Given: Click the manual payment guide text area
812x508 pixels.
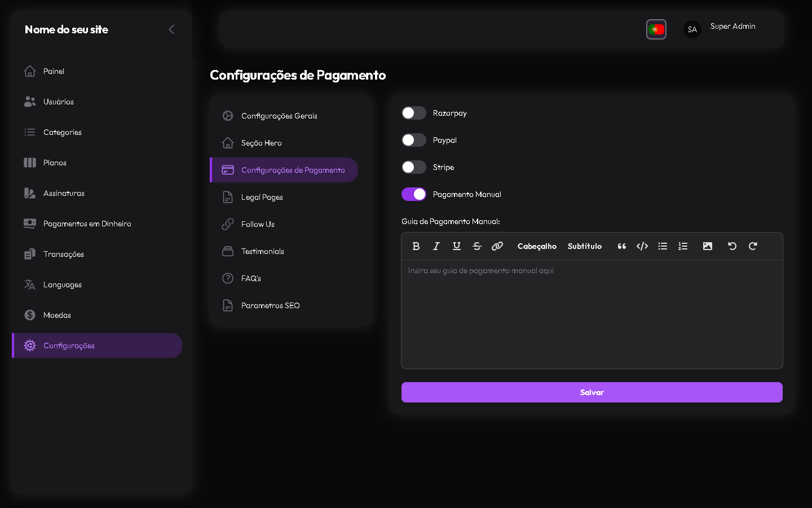Looking at the screenshot, I should coord(592,313).
